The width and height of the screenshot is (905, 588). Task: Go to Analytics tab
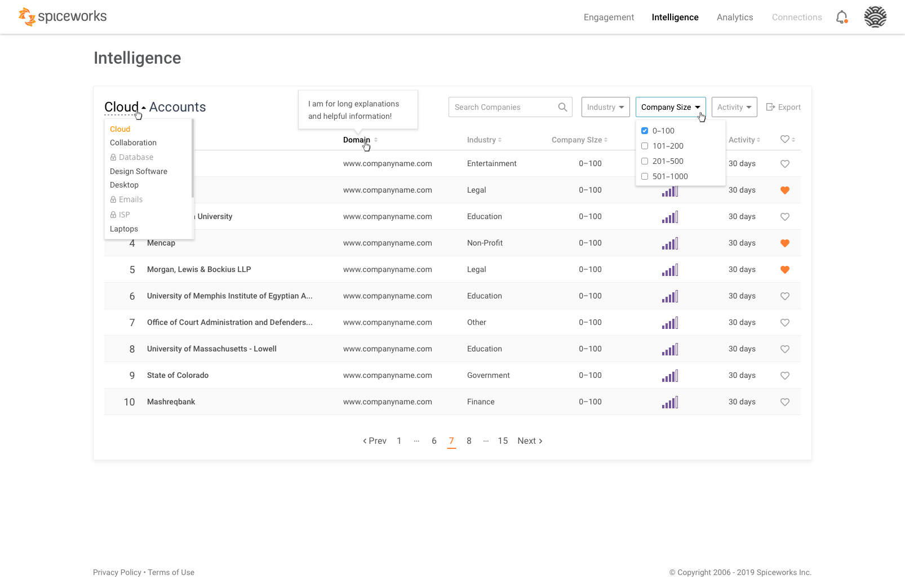(x=735, y=17)
